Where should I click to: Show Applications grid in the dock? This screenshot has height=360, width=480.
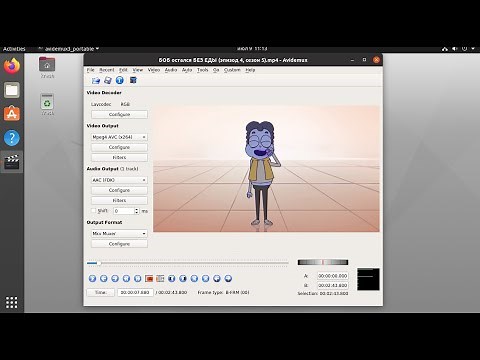click(x=12, y=302)
